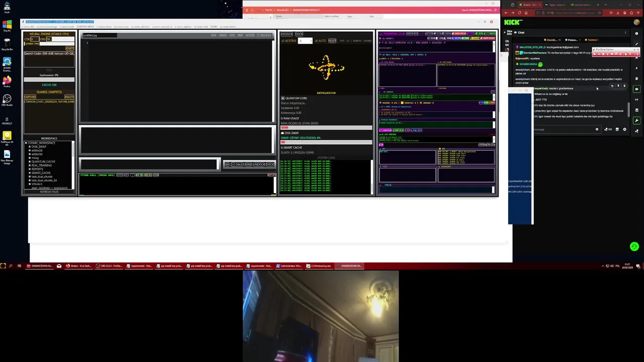Expand the QUANTUM_CACHE folder
Viewport: 644px width, 362px height.
[x=29, y=161]
